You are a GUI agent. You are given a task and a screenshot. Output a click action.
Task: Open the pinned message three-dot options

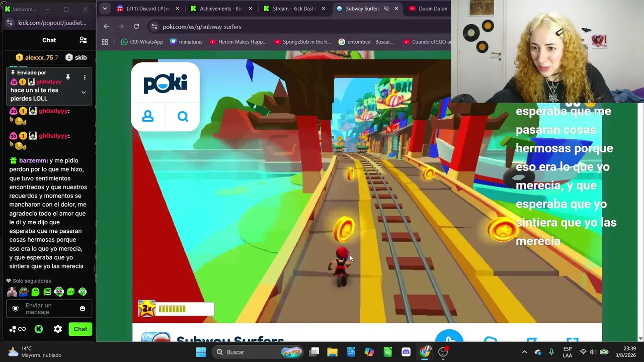85,77
